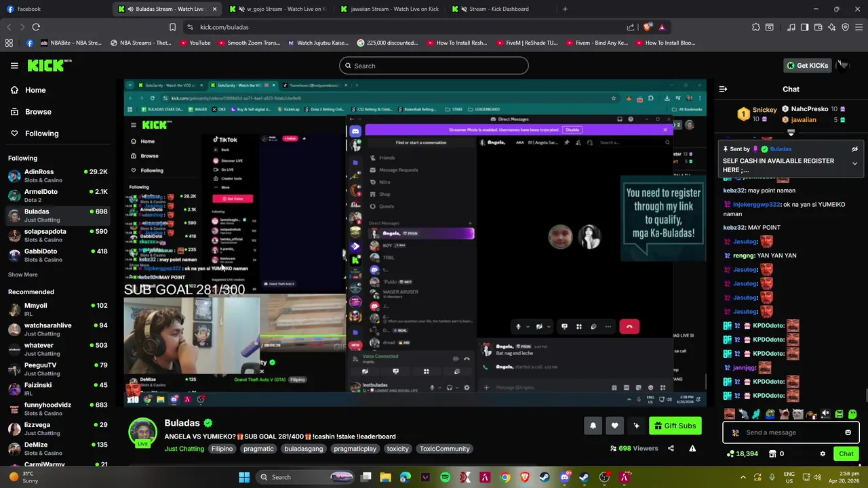This screenshot has width=868, height=488.
Task: Open Brave Leo AI sparkle icon
Action: click(831, 27)
